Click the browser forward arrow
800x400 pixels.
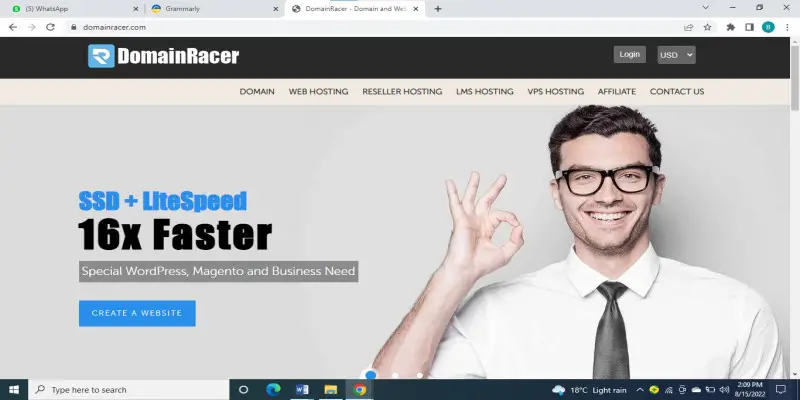(x=32, y=27)
